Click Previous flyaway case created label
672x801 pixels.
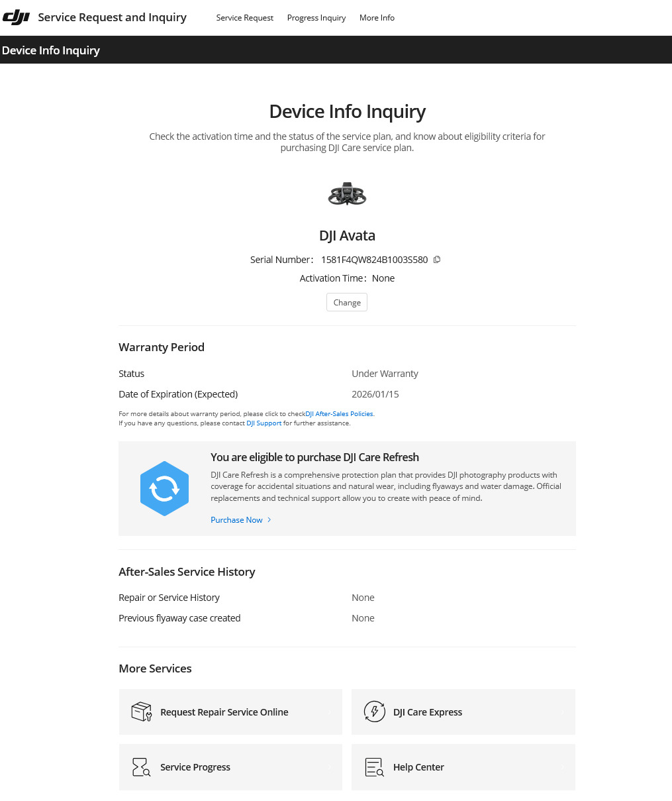[x=179, y=618]
